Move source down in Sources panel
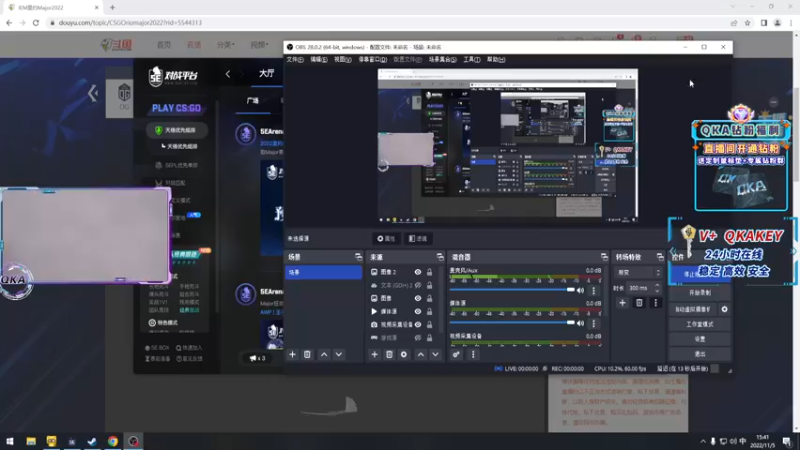This screenshot has height=450, width=800. tap(435, 355)
